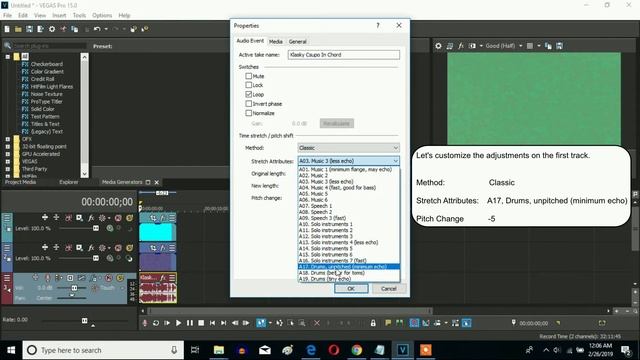Expand the Third Party folder
This screenshot has height=360, width=640.
[8, 169]
